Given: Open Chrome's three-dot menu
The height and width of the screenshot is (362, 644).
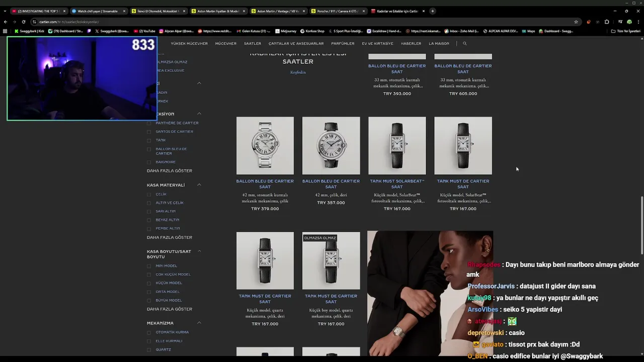Looking at the screenshot, I should point(638,22).
